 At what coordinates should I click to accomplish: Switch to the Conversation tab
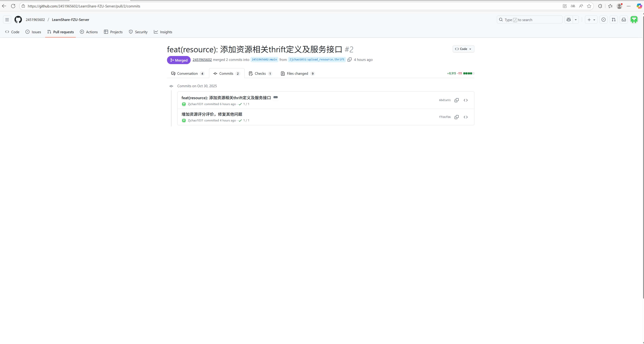(187, 73)
